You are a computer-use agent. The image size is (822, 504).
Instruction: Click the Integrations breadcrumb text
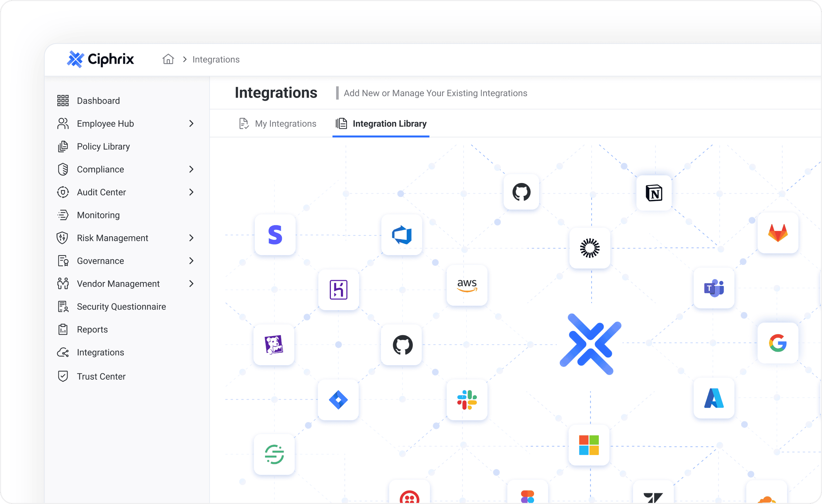(x=216, y=59)
